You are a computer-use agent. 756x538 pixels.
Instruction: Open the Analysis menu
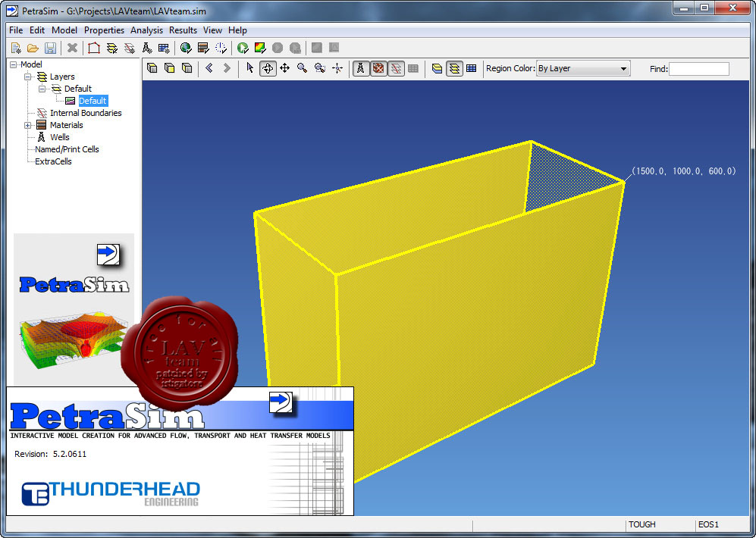(146, 30)
